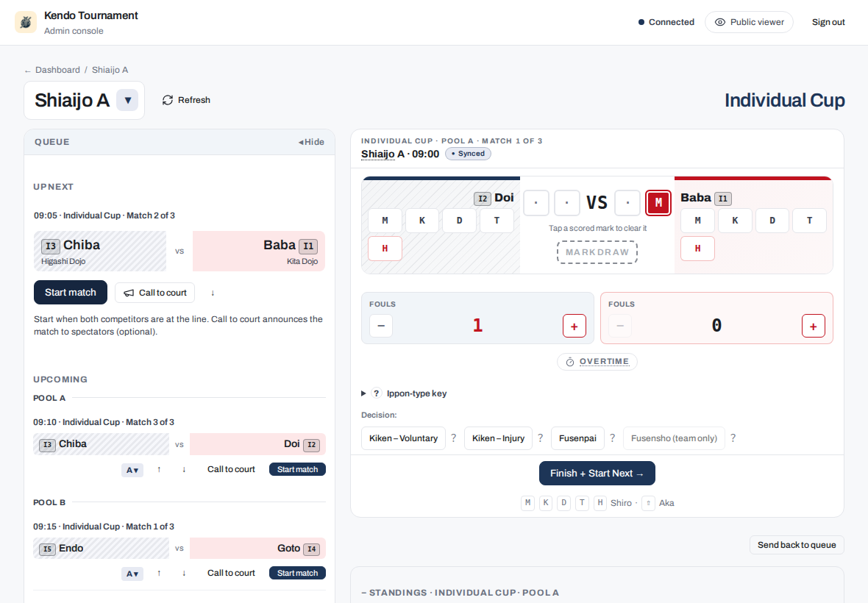Move up-next match down with arrow

coord(213,293)
